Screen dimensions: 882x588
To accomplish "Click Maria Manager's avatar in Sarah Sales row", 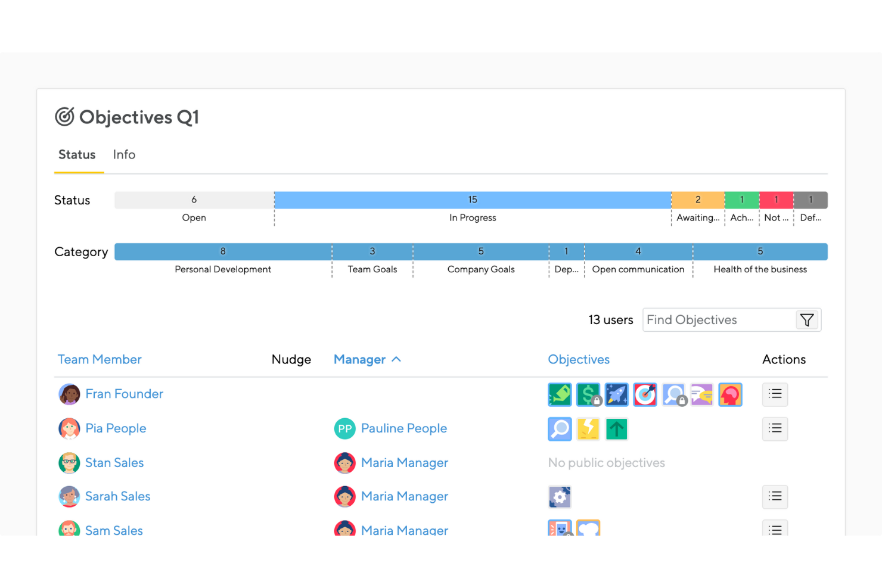I will (x=344, y=496).
